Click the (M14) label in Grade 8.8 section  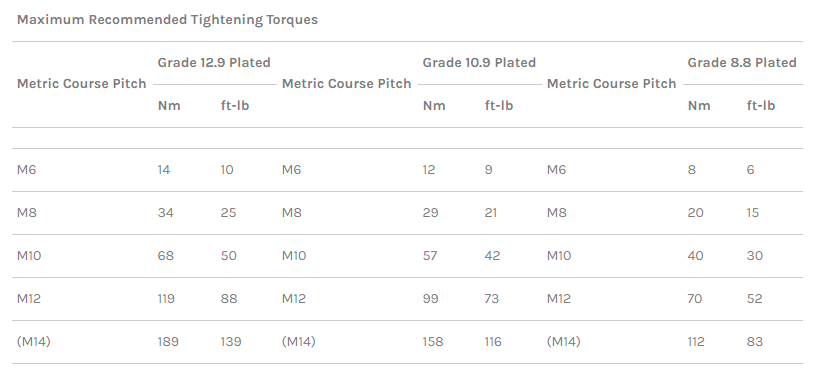point(563,342)
